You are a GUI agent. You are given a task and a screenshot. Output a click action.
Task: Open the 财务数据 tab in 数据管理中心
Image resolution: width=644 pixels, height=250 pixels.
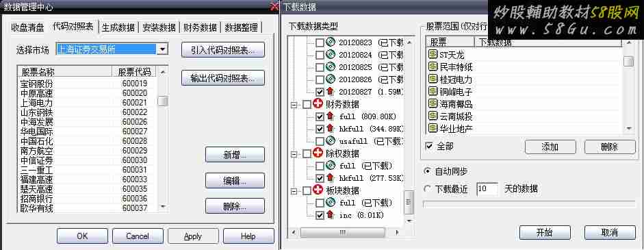(x=201, y=27)
